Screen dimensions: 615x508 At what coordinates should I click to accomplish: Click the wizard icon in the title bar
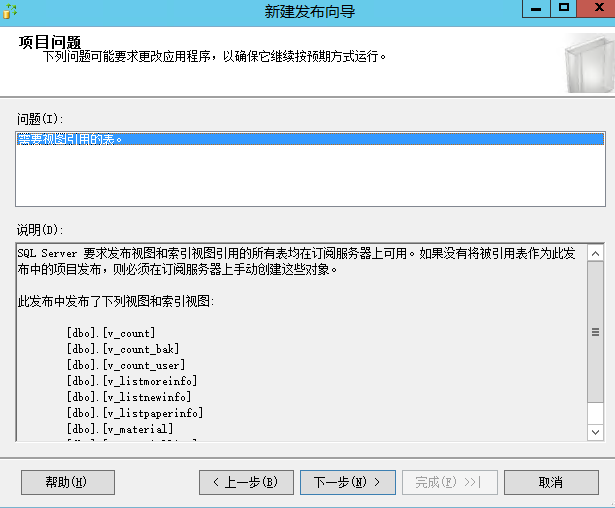pyautogui.click(x=9, y=11)
